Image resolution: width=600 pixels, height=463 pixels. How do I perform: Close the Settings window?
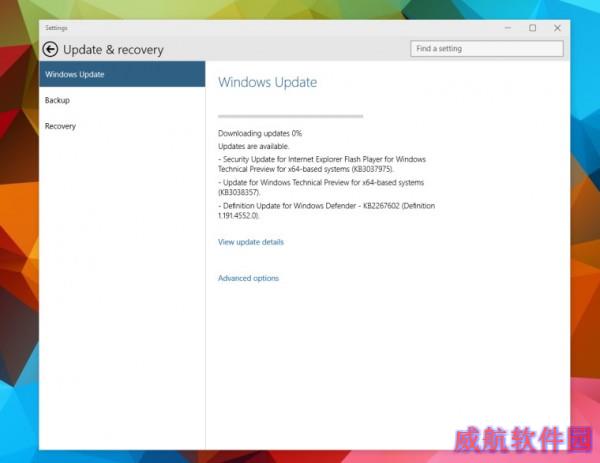click(x=557, y=28)
